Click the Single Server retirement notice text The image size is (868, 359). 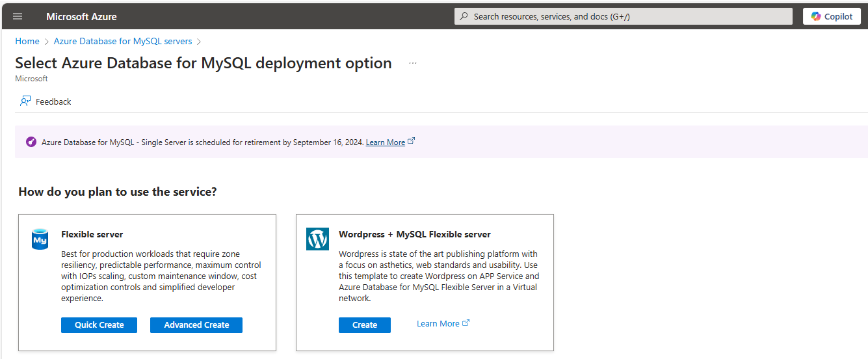pyautogui.click(x=202, y=142)
